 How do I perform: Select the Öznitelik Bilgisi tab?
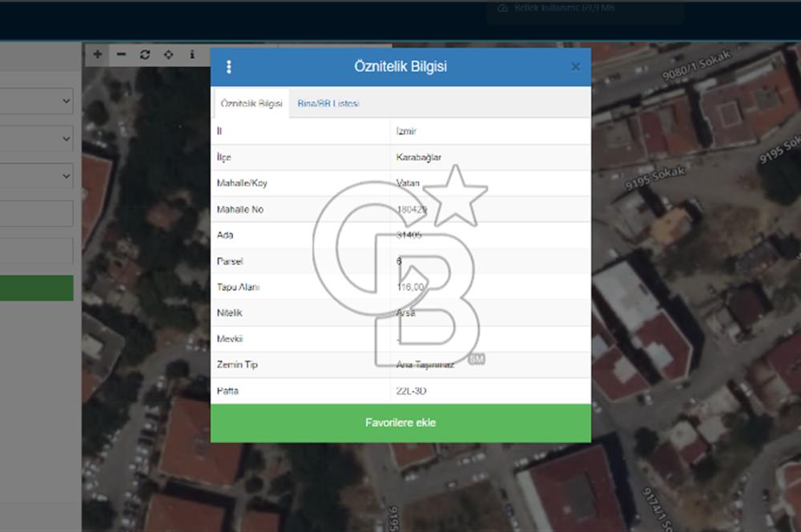point(252,104)
